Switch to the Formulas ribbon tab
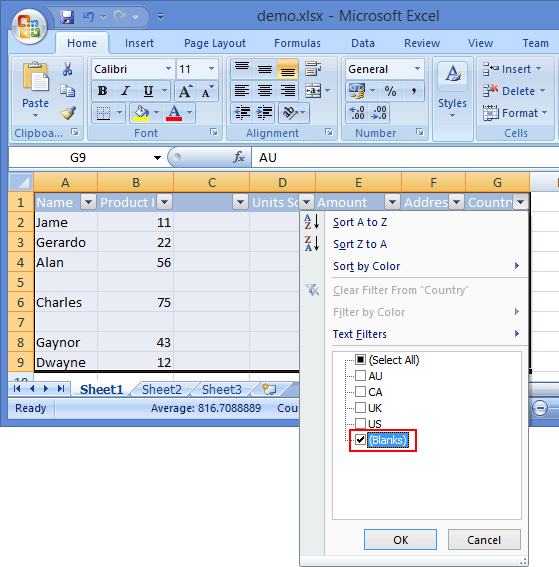This screenshot has height=567, width=559. pos(297,43)
